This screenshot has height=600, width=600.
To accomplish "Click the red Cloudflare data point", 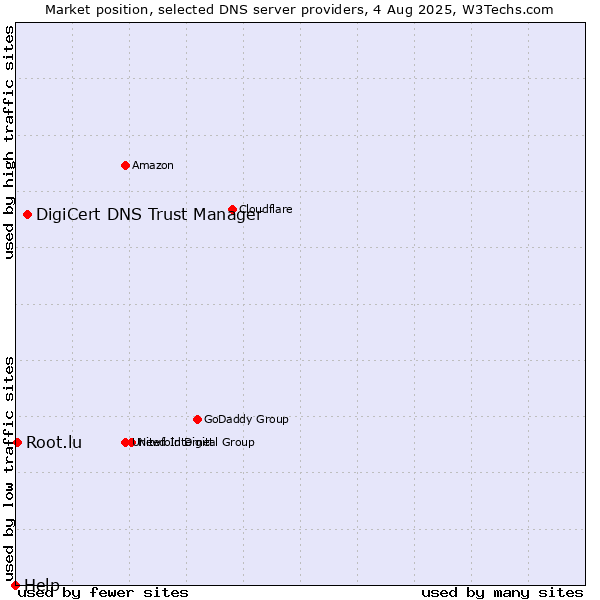I will tap(232, 209).
